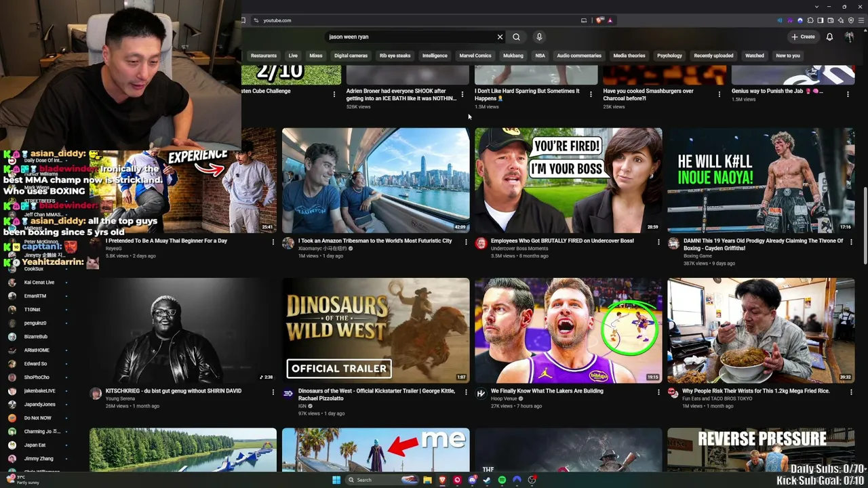The height and width of the screenshot is (488, 868).
Task: Start voice search with the microphone icon
Action: pyautogui.click(x=539, y=37)
